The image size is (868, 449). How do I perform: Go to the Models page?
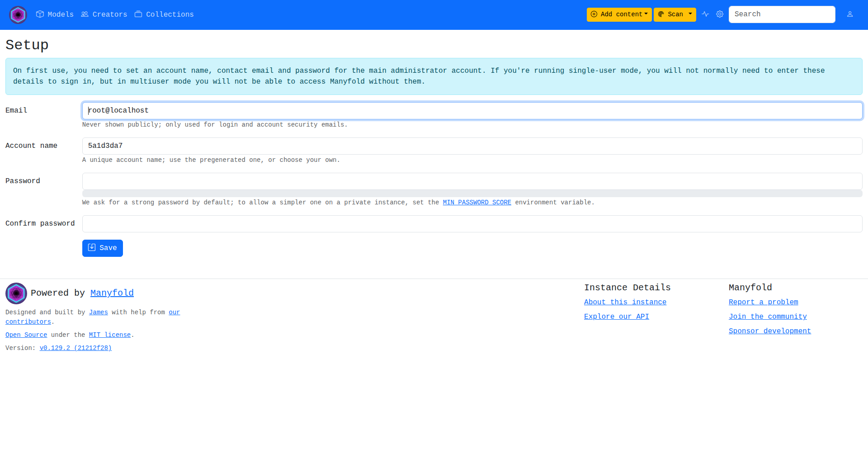(x=55, y=14)
